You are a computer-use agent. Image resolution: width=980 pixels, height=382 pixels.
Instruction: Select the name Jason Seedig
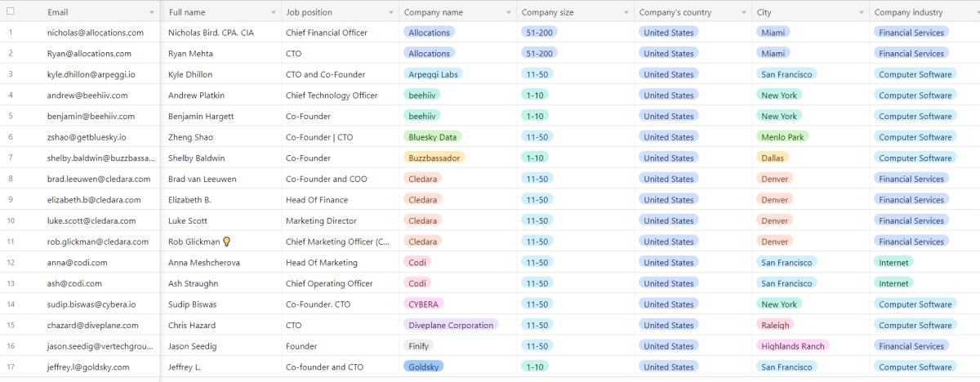[193, 346]
